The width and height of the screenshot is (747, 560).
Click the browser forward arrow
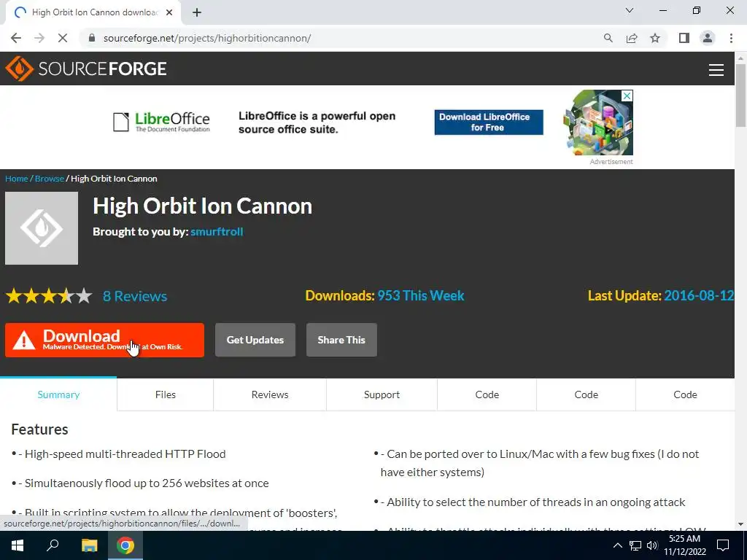pyautogui.click(x=39, y=38)
